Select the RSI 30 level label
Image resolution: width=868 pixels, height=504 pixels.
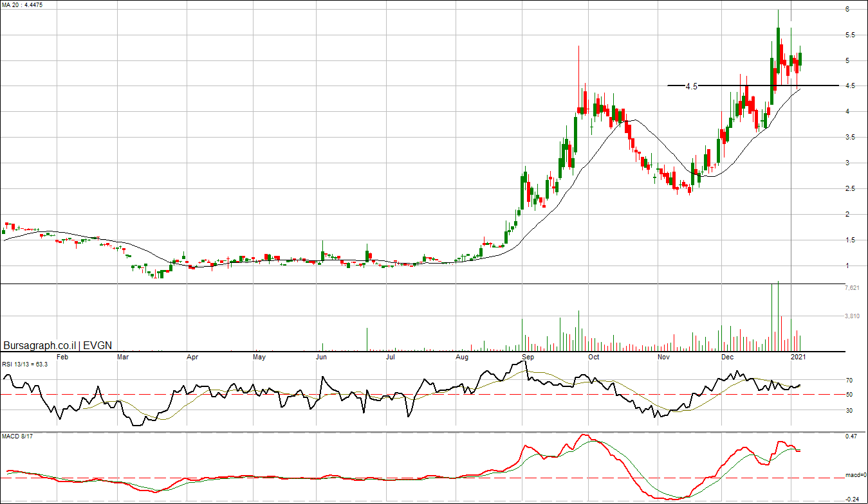849,410
